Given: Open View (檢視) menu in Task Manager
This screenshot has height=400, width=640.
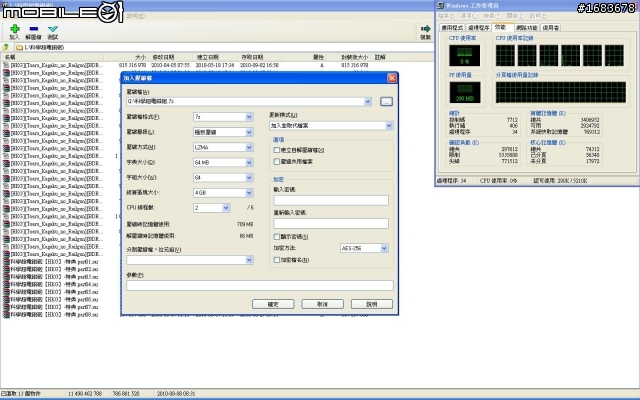Looking at the screenshot, I should [x=491, y=16].
